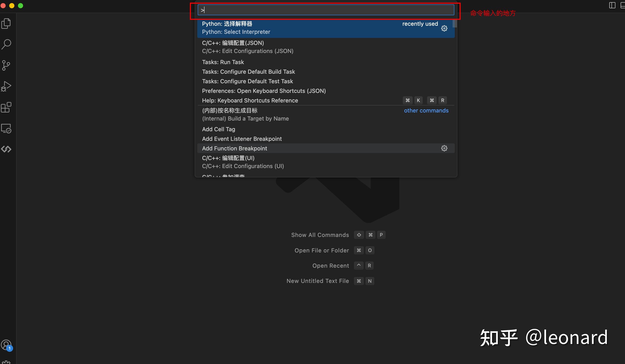Click the Accounts icon with notification badge

[x=6, y=344]
